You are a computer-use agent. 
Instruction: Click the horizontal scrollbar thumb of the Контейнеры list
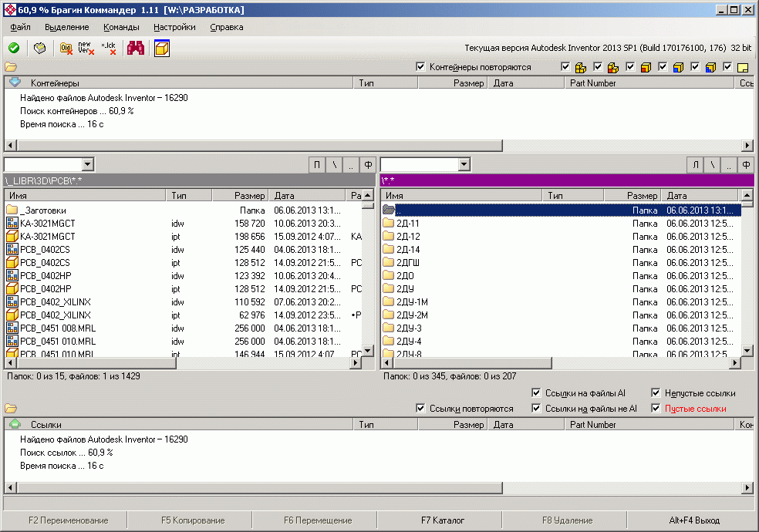[x=259, y=145]
